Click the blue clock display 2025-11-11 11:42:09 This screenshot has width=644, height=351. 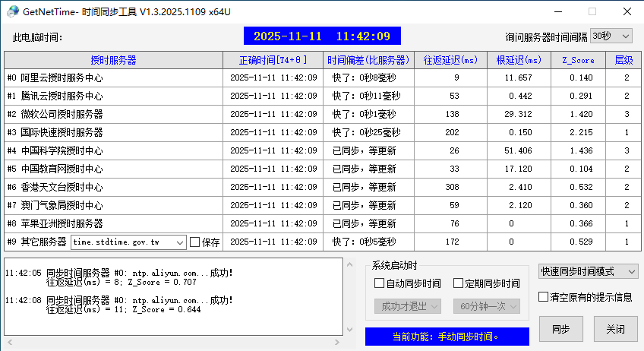322,36
